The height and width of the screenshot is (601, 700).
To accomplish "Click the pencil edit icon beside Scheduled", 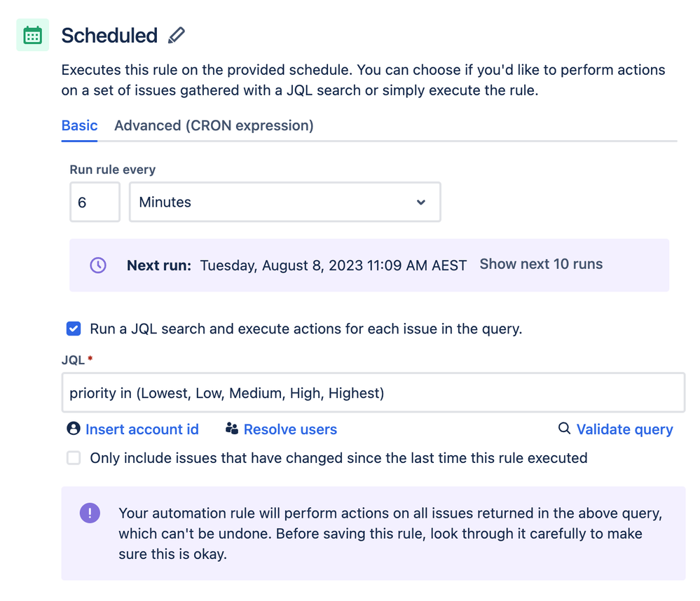I will tap(177, 35).
